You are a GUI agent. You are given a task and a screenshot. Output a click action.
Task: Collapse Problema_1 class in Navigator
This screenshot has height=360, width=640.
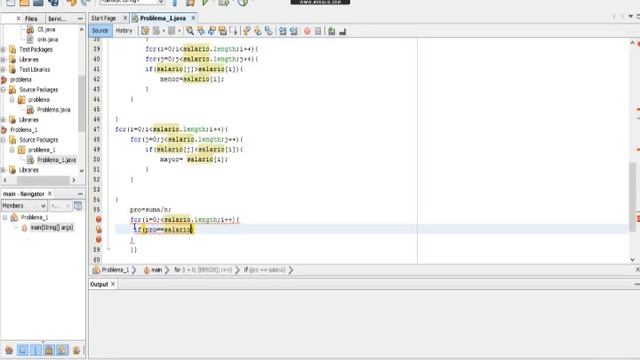tap(5, 218)
